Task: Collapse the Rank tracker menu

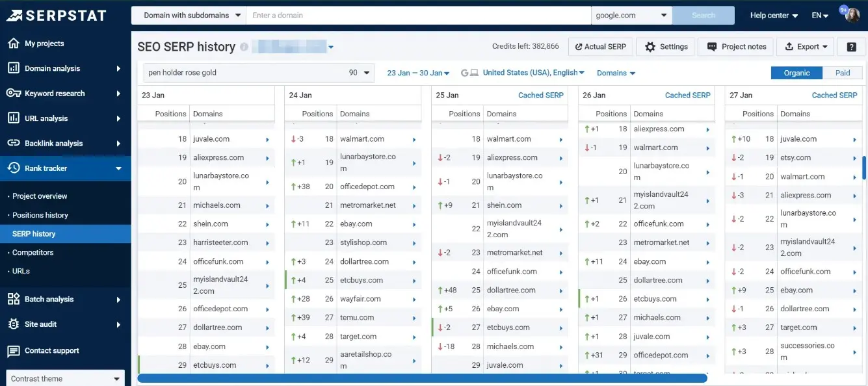Action: click(118, 168)
